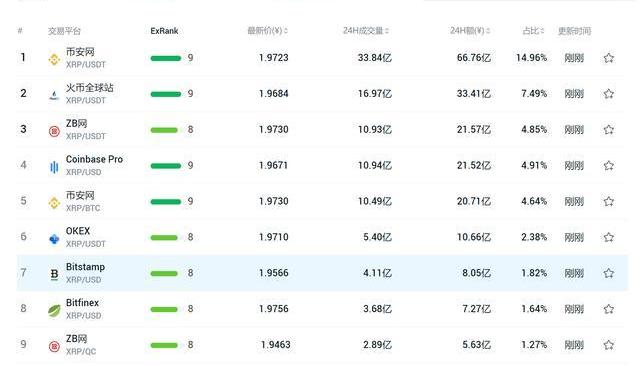Screen dimensions: 640x366
Task: Click the Coinbase Pro logo icon
Action: point(54,167)
